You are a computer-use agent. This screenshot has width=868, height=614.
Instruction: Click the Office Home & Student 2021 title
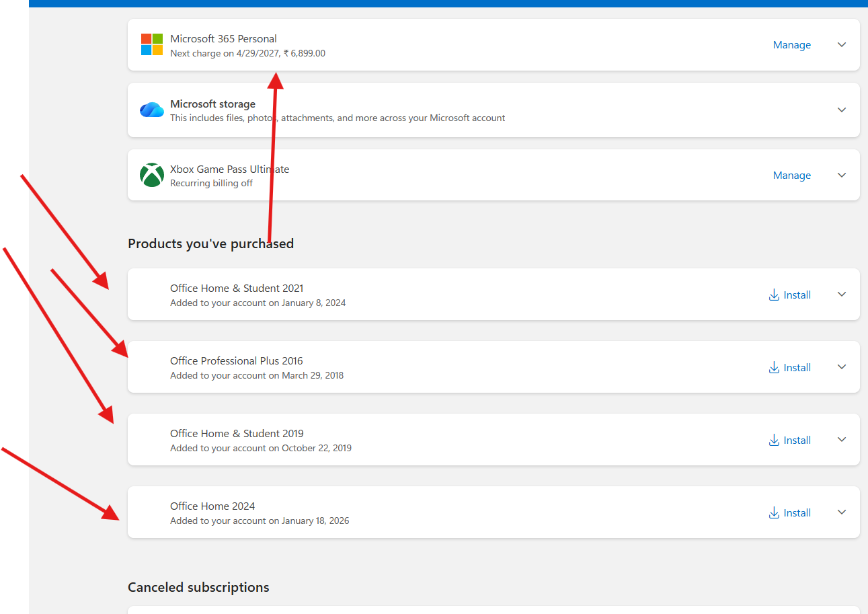pyautogui.click(x=237, y=288)
